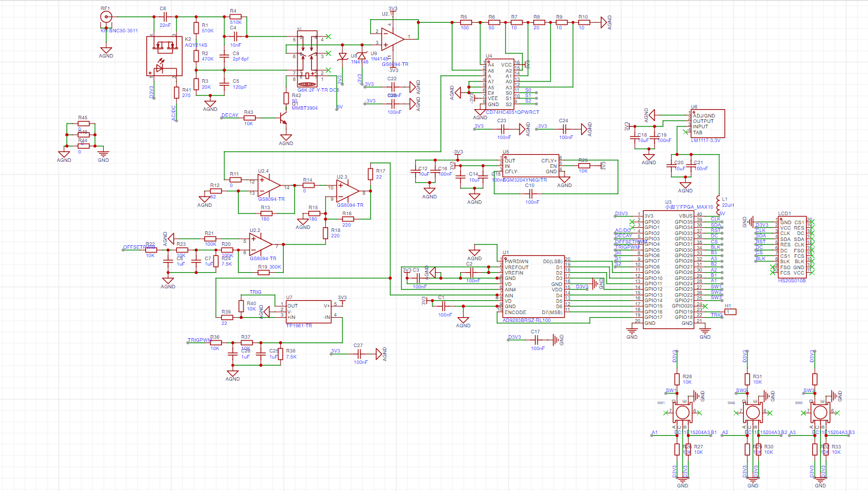Select resistor R5 with value 100
This screenshot has height=491, width=868.
(x=465, y=22)
